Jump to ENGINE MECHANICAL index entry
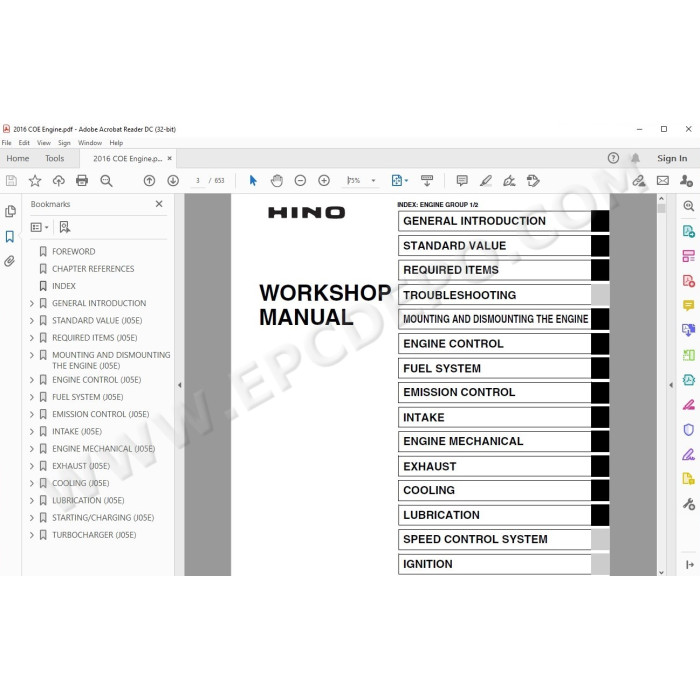 coord(503,442)
